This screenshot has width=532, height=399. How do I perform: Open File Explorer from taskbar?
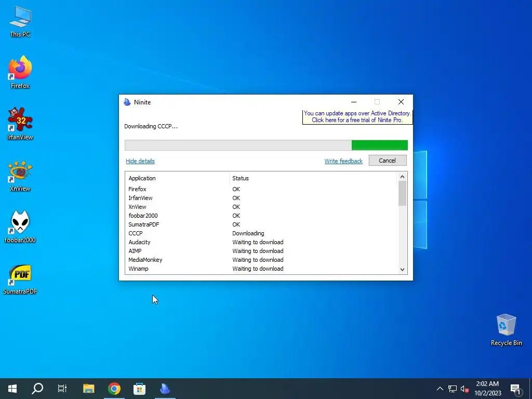coord(88,389)
